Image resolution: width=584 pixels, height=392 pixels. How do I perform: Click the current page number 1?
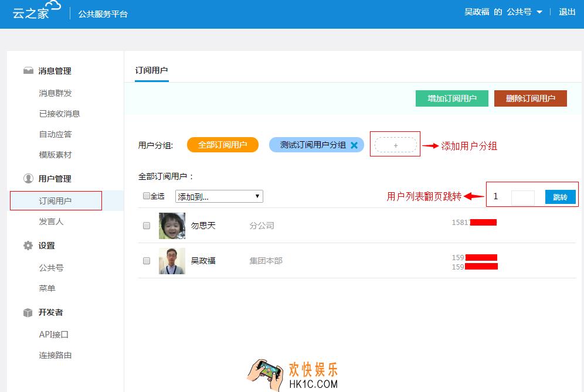tap(495, 196)
